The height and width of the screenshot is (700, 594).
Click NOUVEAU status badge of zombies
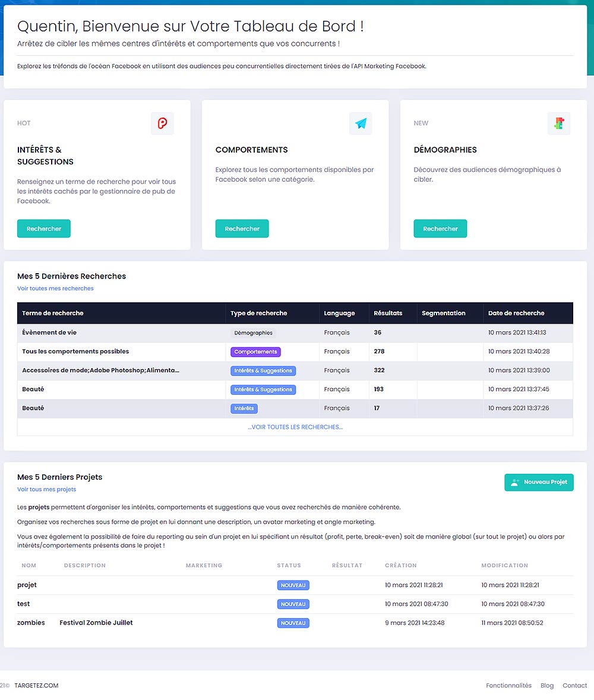click(293, 623)
